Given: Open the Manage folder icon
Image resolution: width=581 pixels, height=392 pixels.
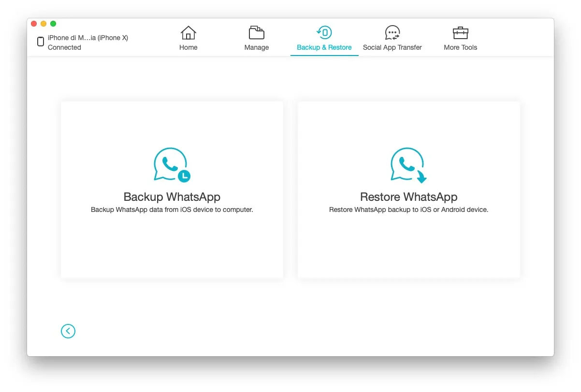Looking at the screenshot, I should click(x=256, y=32).
